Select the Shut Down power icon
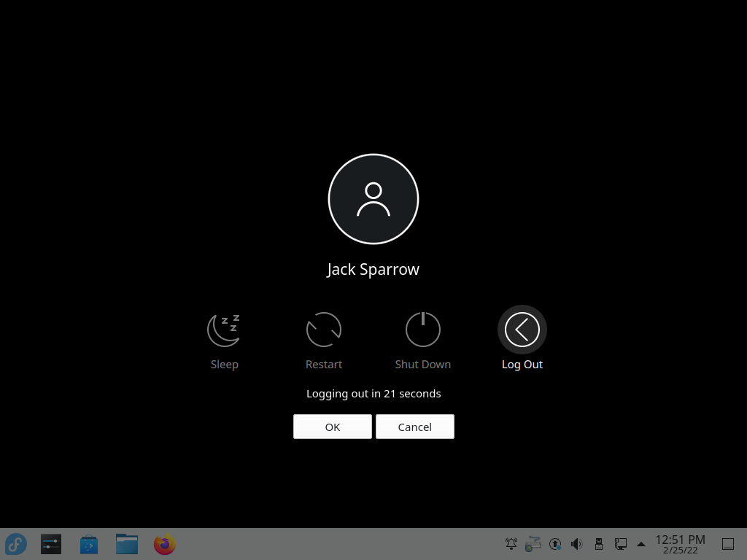This screenshot has height=560, width=747. click(423, 330)
